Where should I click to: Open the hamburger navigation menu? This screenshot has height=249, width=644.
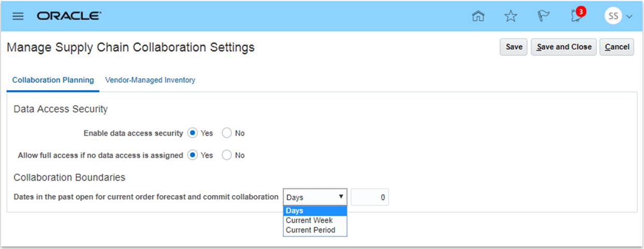18,16
